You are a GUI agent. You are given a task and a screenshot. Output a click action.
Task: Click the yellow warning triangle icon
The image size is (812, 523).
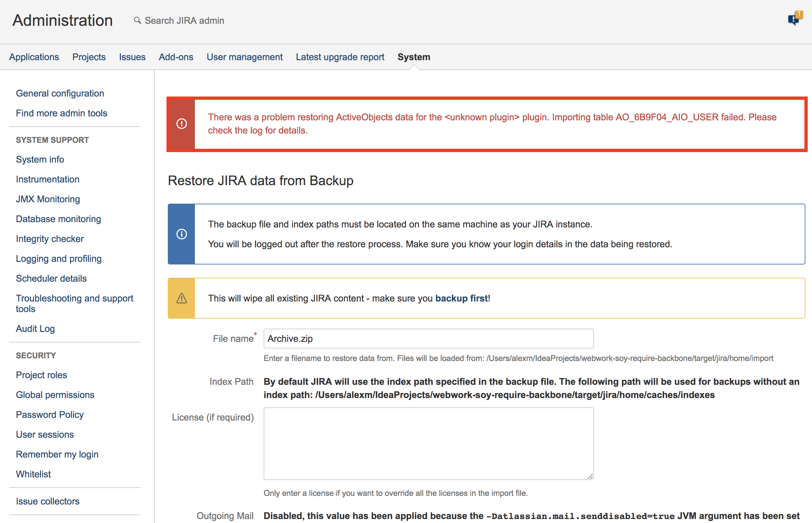[x=182, y=298]
